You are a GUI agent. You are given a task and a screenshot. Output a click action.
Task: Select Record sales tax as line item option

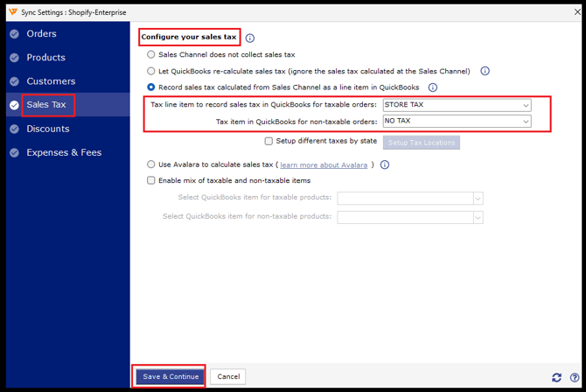pyautogui.click(x=151, y=87)
